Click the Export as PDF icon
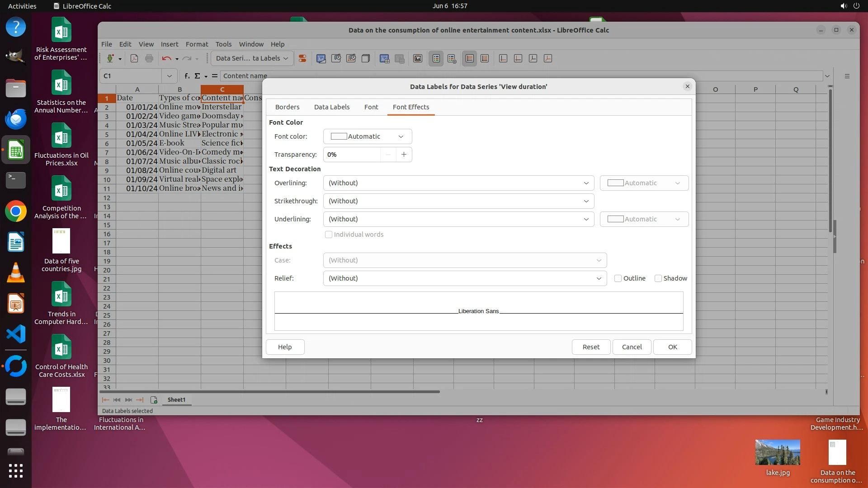The image size is (868, 488). (134, 58)
